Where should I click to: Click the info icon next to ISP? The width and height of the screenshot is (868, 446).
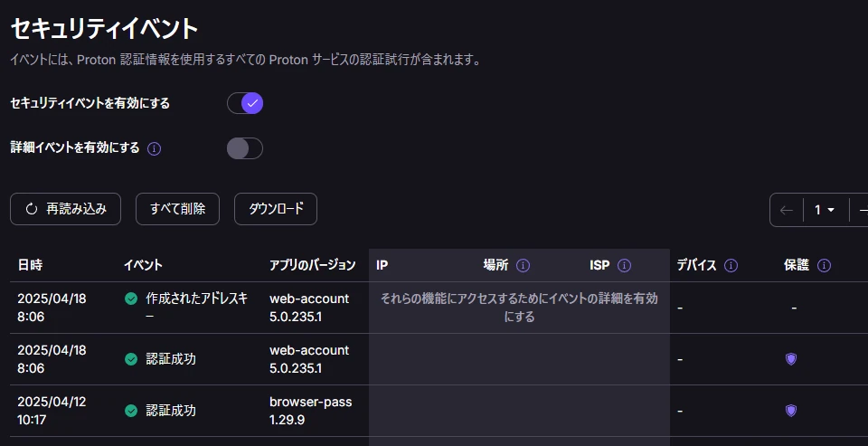click(625, 265)
